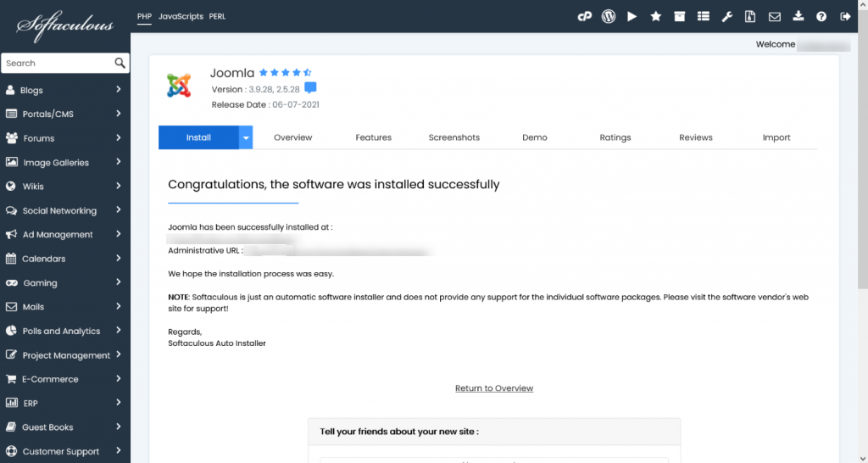The width and height of the screenshot is (868, 463).
Task: Open the installations box icon
Action: pyautogui.click(x=679, y=17)
